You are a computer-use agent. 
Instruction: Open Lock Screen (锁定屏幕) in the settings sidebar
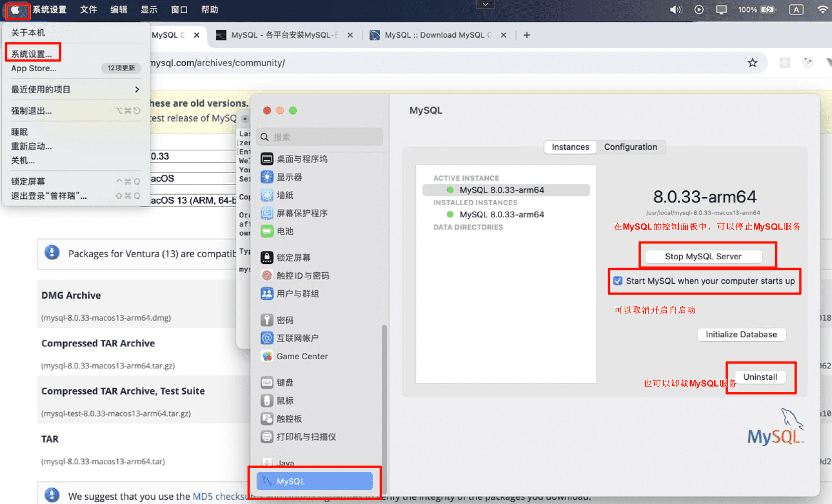286,258
